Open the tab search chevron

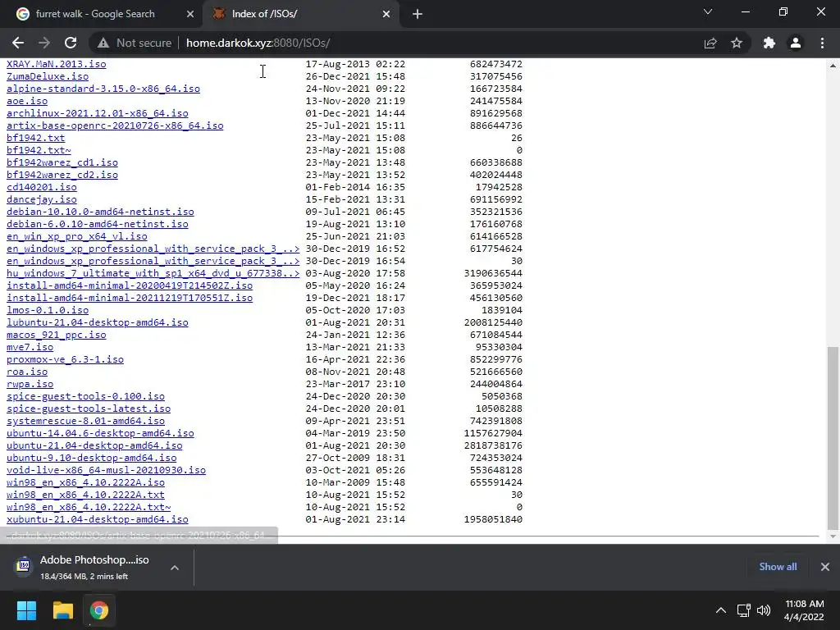coord(708,11)
